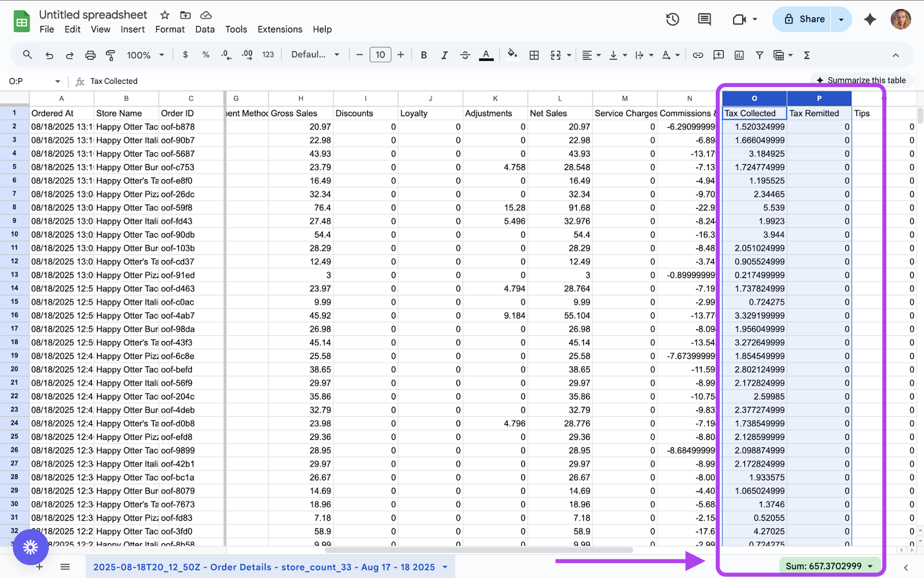The height and width of the screenshot is (578, 924).
Task: Open the functions sigma icon
Action: click(807, 55)
